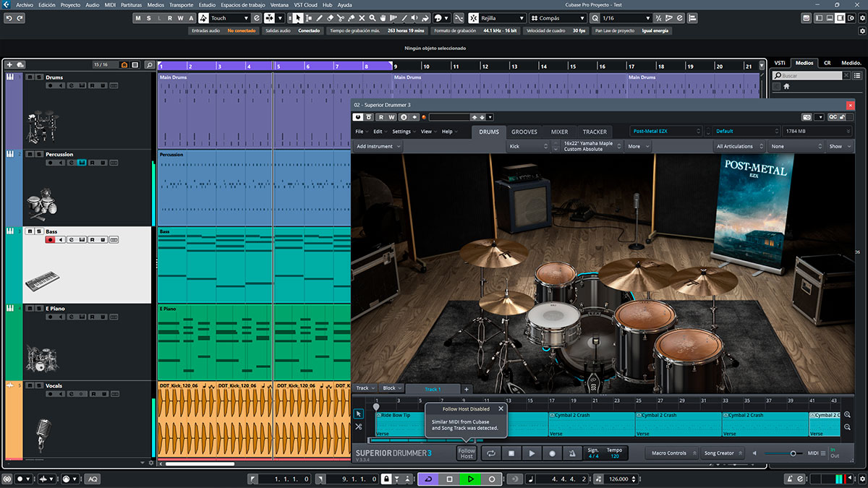
Task: Click the Superior Drummer record button
Action: click(x=552, y=453)
